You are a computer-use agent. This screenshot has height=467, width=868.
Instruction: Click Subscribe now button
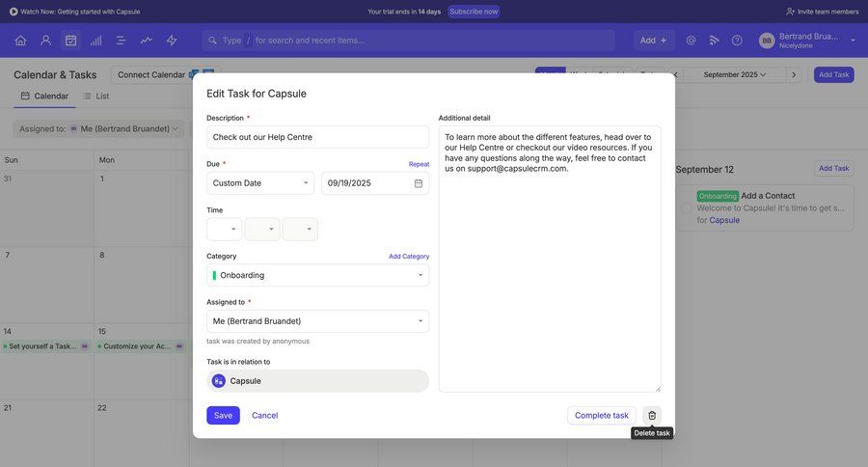474,12
